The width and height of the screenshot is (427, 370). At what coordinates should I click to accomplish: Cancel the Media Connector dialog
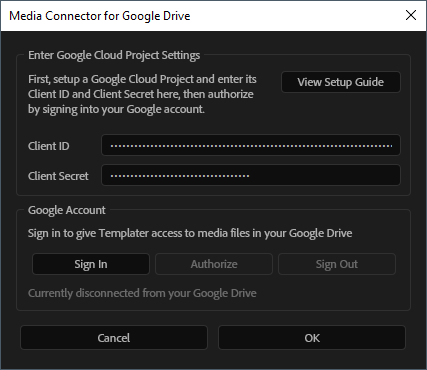114,338
